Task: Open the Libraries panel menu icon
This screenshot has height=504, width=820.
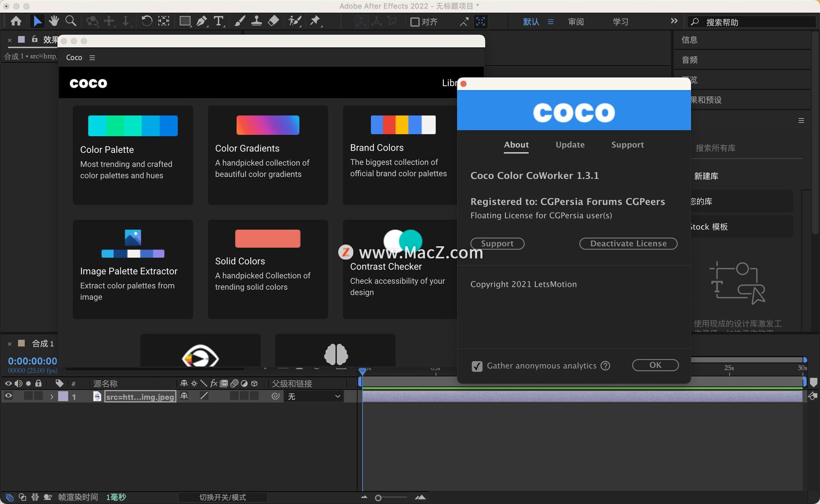Action: [x=801, y=121]
